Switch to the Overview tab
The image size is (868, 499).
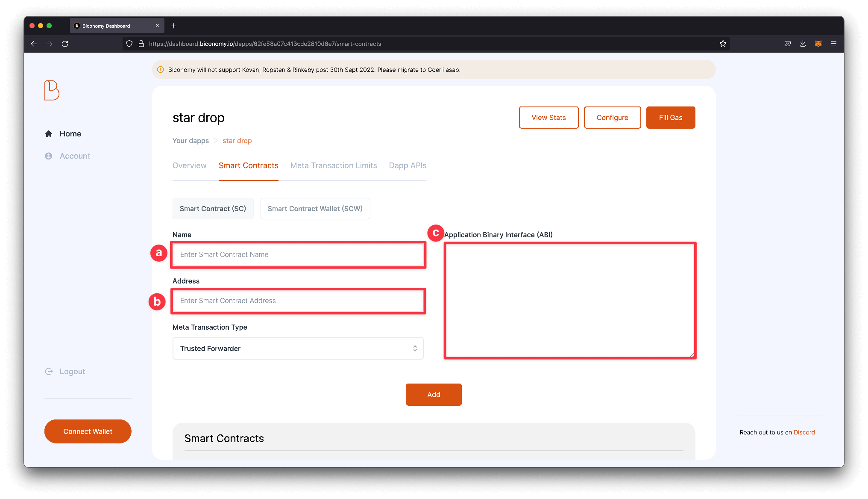[x=189, y=165]
